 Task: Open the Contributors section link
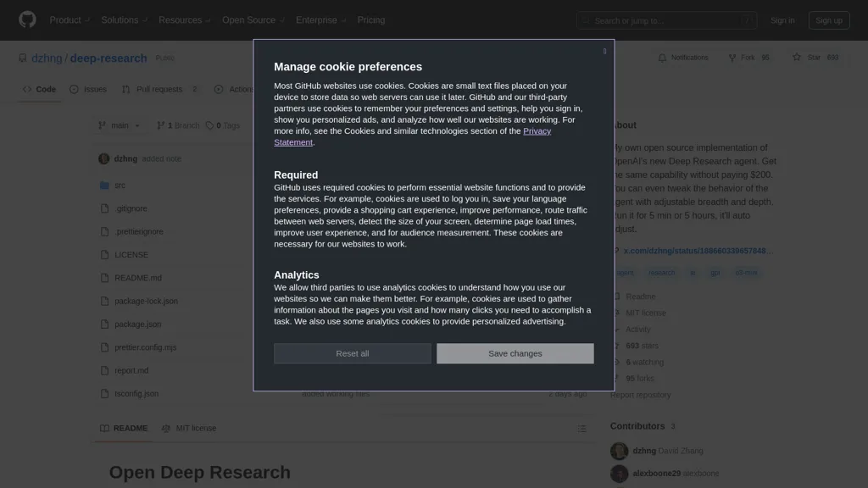coord(643,426)
